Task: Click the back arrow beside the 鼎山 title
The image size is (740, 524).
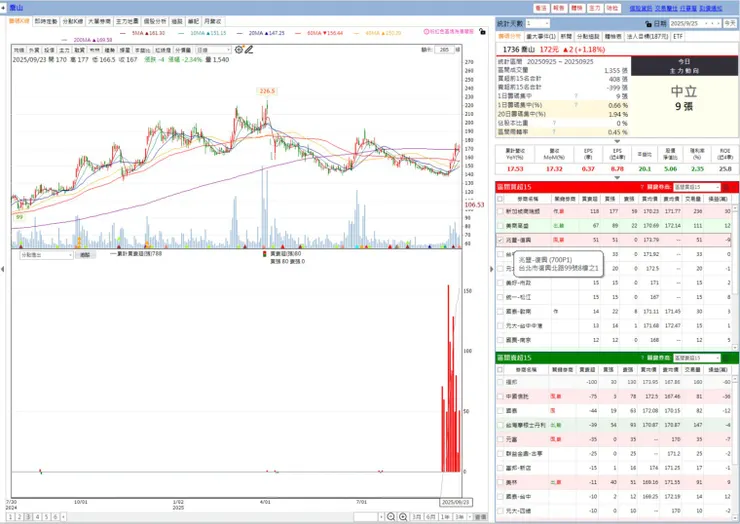Action: pos(3,8)
